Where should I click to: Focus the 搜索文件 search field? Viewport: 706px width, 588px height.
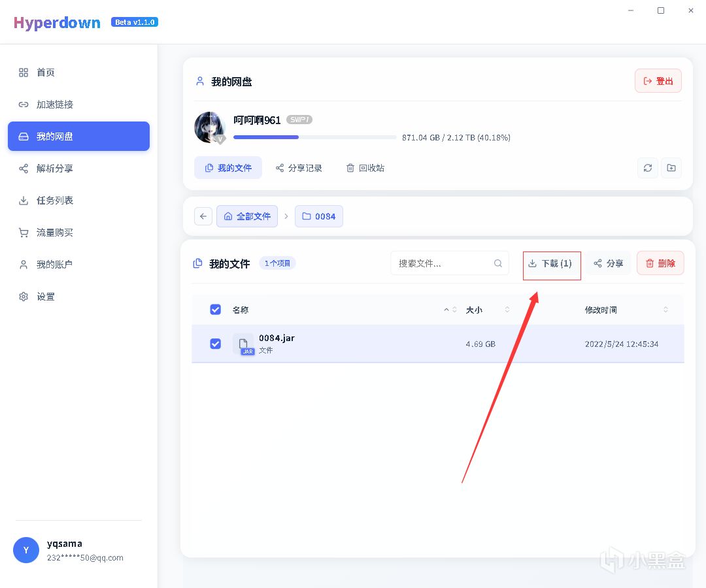point(450,263)
